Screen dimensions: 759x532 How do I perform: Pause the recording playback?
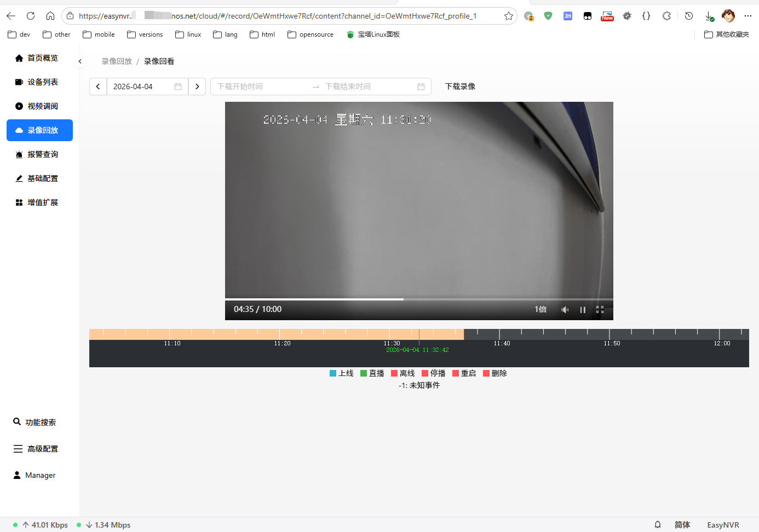pos(583,310)
